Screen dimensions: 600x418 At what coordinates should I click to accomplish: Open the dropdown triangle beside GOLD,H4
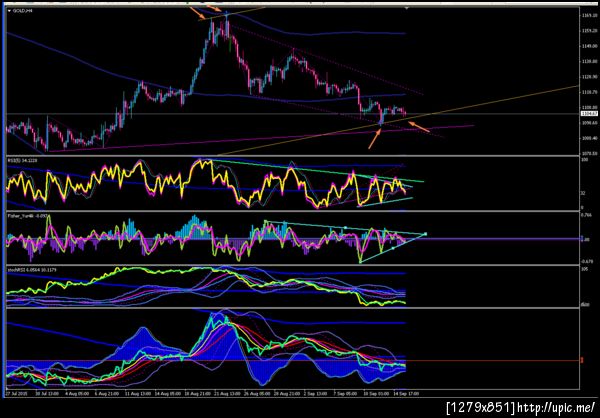[x=9, y=11]
